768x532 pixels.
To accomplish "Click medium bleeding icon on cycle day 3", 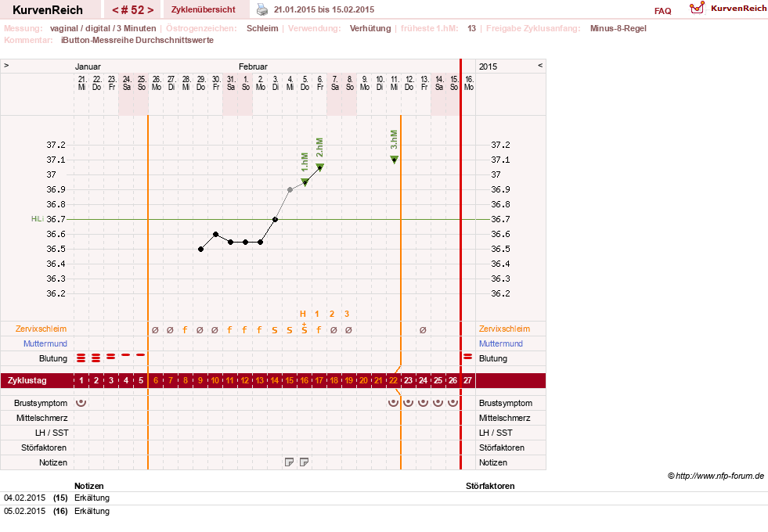I will pos(111,357).
